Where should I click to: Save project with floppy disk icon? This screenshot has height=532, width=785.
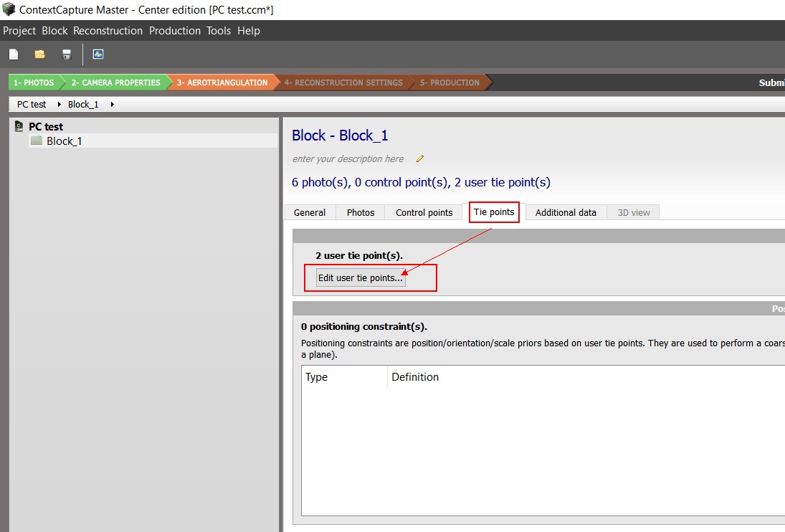[66, 54]
